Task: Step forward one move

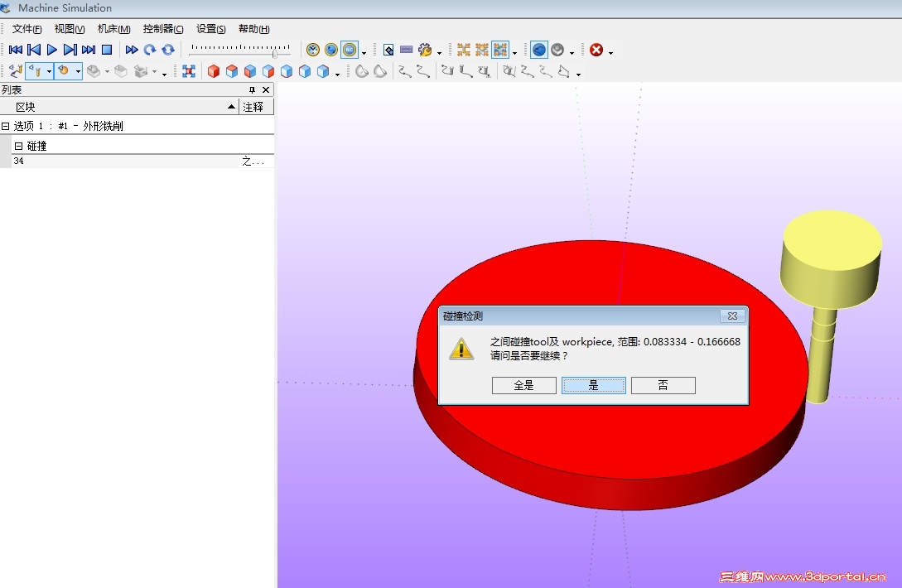Action: click(x=70, y=50)
